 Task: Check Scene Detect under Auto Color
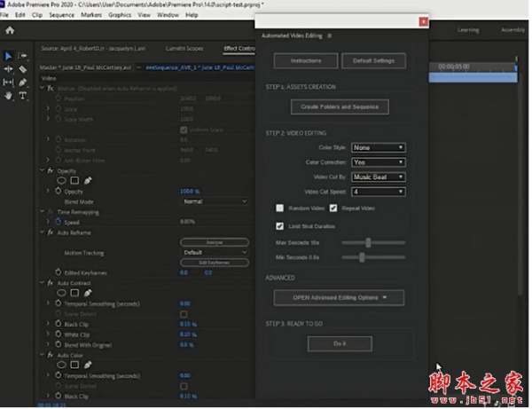(x=184, y=386)
